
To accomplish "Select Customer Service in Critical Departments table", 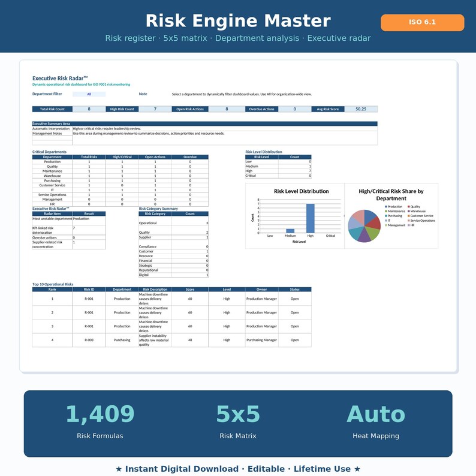I will [x=52, y=185].
